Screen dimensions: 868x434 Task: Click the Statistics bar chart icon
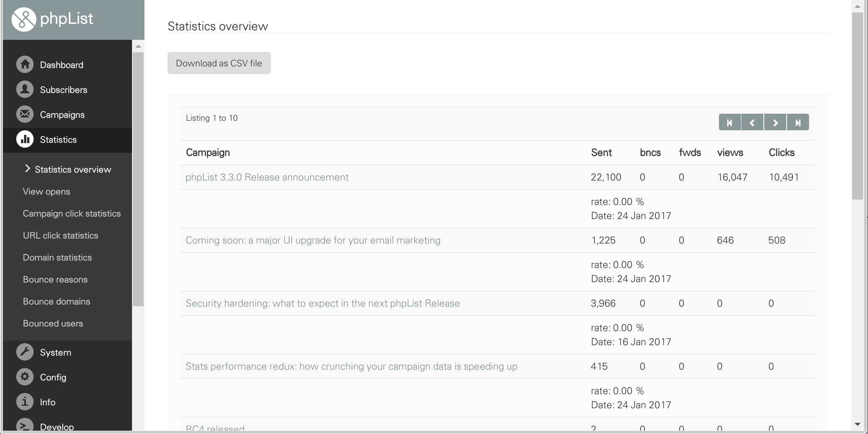tap(25, 139)
